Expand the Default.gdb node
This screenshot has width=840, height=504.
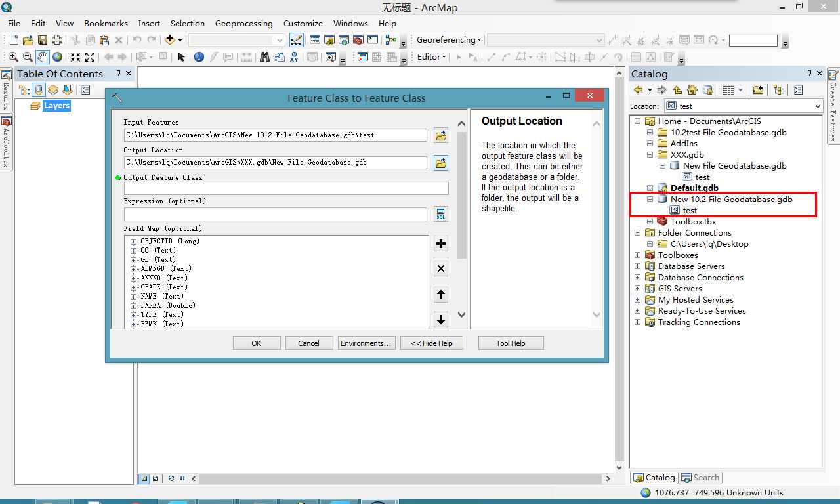[650, 188]
